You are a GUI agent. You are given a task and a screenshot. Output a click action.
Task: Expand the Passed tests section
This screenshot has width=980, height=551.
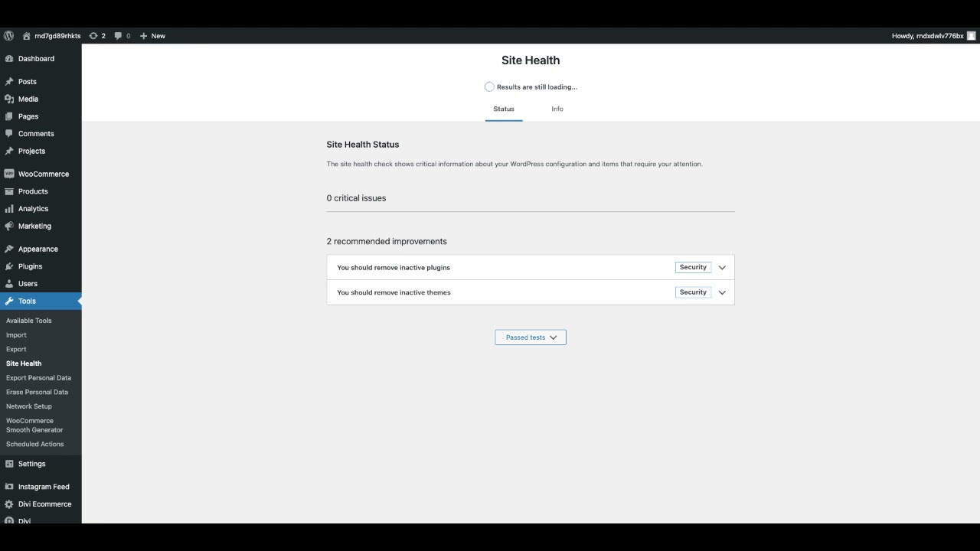531,337
